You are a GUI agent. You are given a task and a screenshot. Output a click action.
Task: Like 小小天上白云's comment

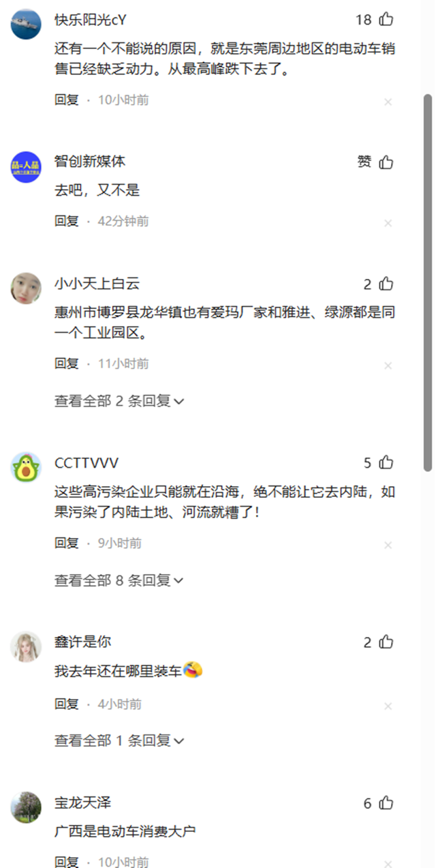(386, 284)
